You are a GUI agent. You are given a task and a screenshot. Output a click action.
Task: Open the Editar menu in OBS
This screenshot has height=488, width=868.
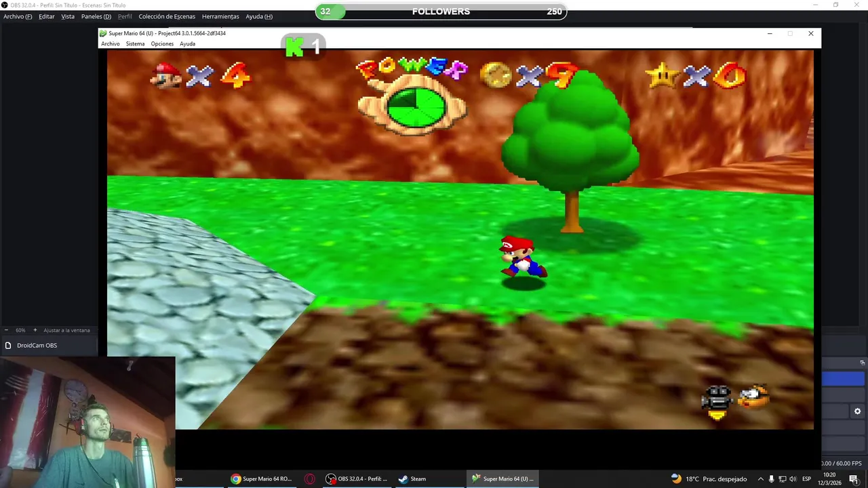coord(47,16)
